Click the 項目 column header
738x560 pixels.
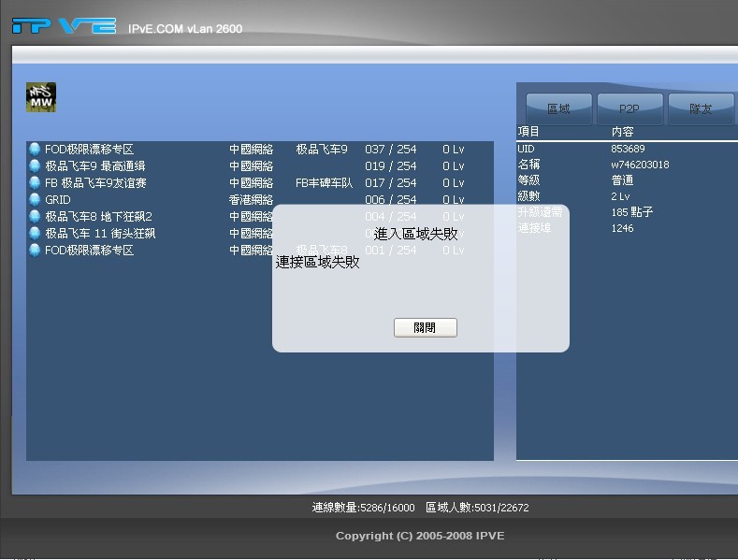coord(528,132)
